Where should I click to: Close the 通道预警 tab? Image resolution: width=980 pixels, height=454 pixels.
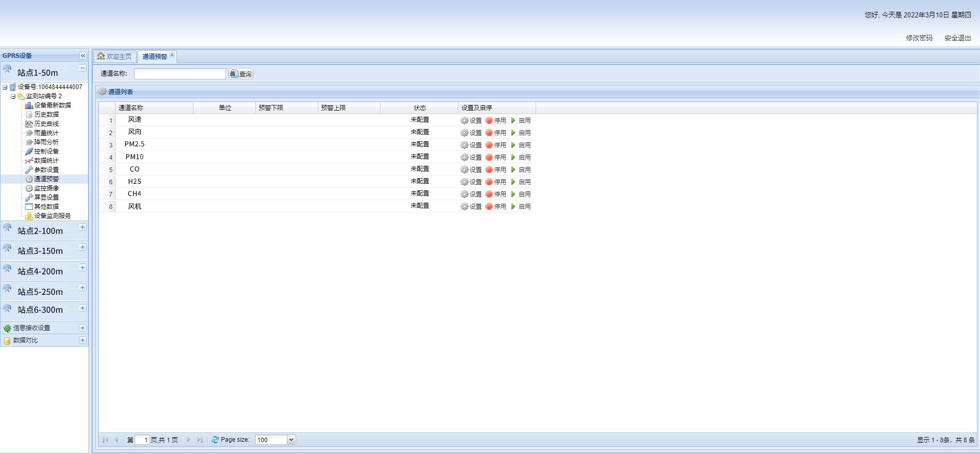tap(172, 55)
